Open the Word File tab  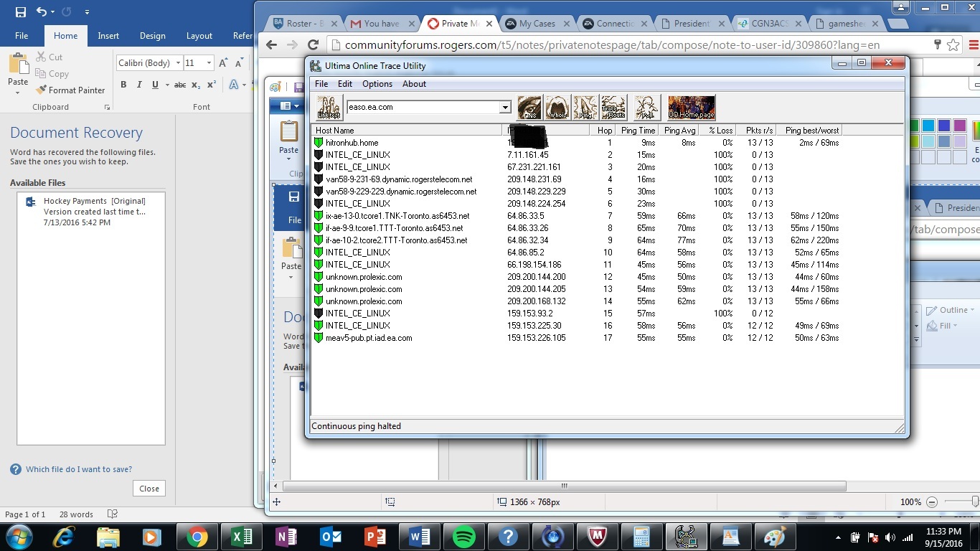(22, 36)
